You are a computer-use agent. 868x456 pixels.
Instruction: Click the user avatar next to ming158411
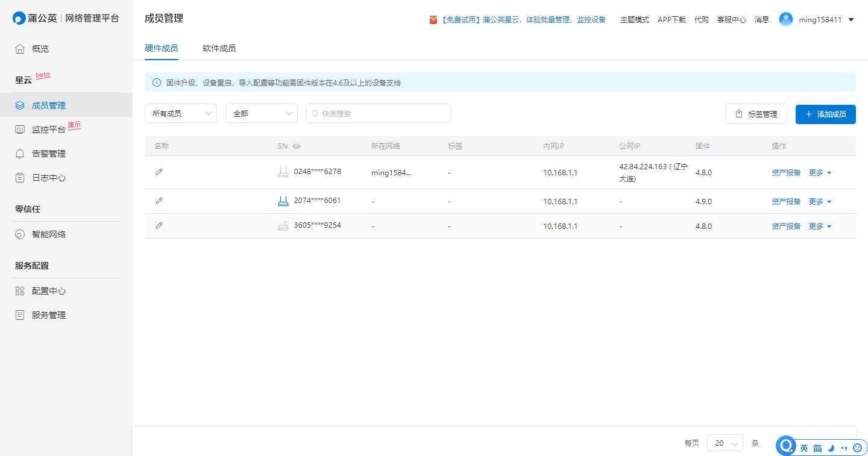[x=785, y=19]
